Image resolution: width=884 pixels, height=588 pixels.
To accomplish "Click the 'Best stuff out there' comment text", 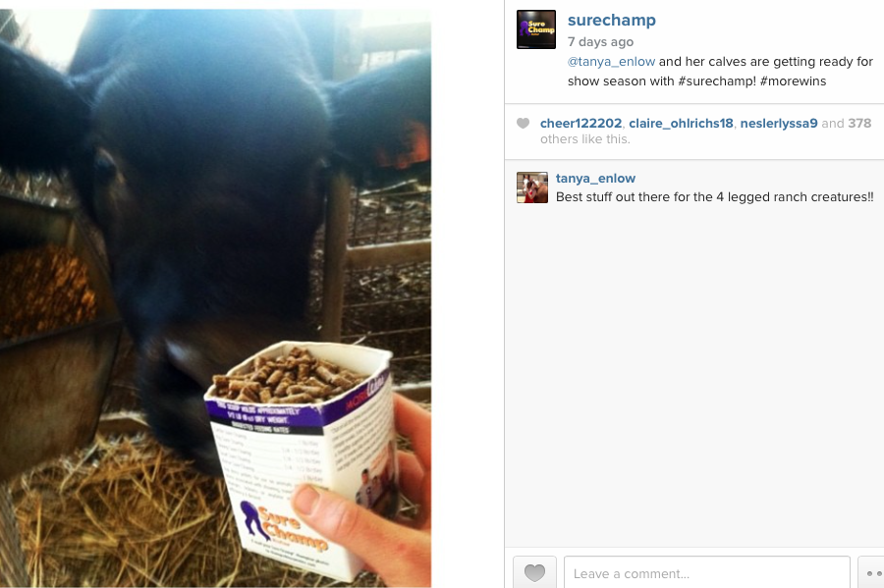I will pyautogui.click(x=714, y=197).
